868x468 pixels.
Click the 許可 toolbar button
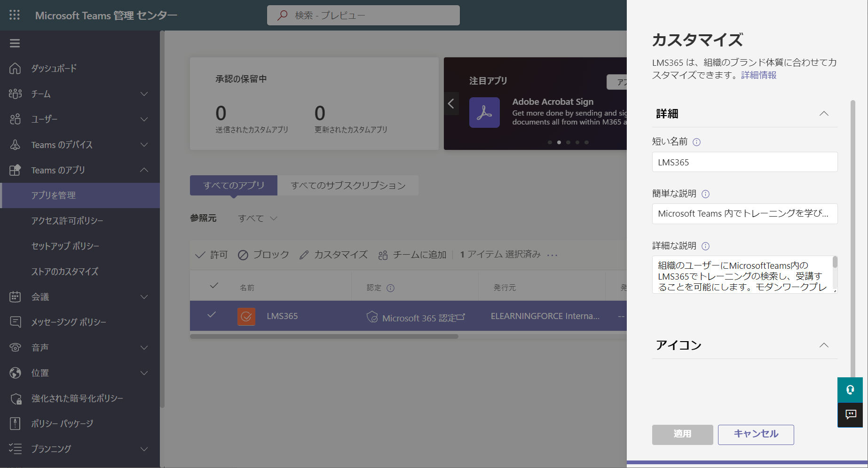coord(212,255)
